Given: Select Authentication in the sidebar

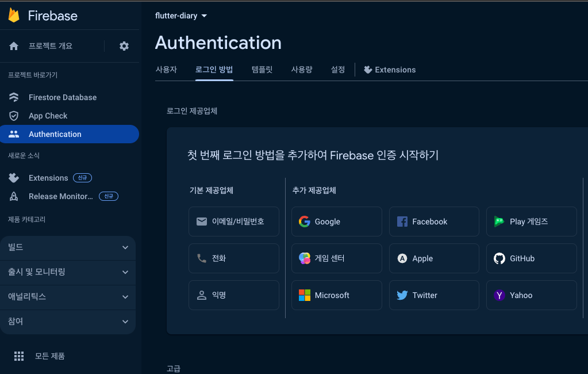Looking at the screenshot, I should point(70,134).
